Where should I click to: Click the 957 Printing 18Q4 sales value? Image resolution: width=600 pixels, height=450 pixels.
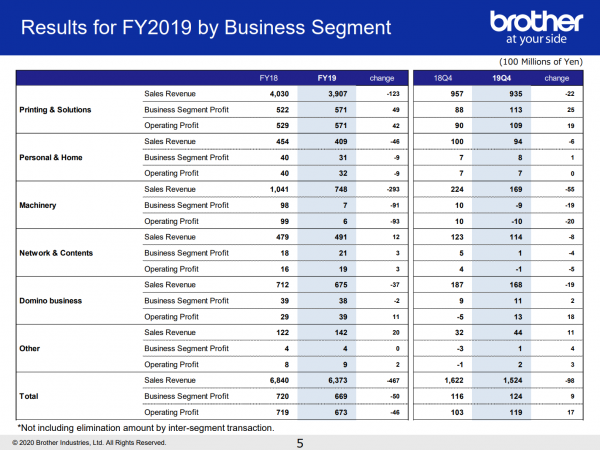457,94
